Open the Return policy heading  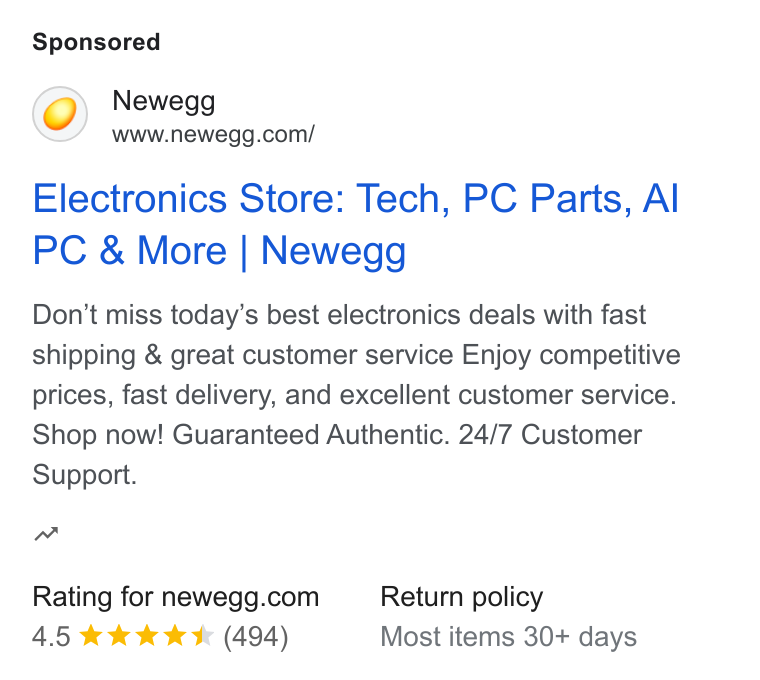coord(461,597)
